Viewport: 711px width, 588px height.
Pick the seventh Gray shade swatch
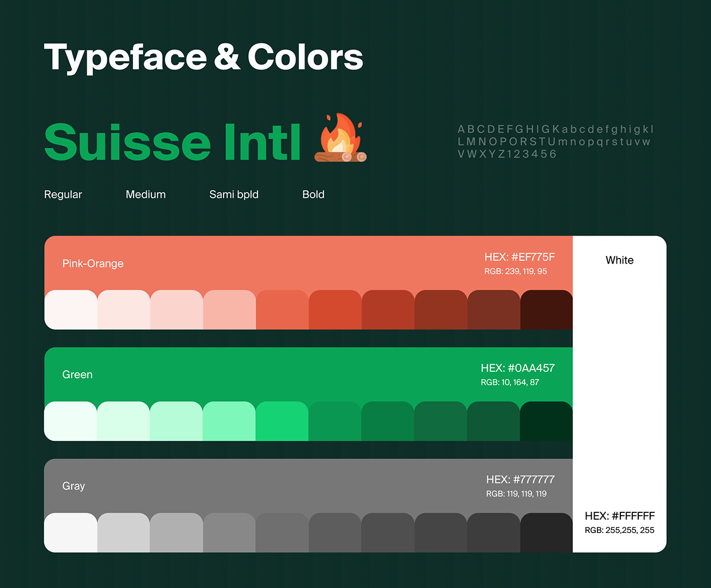point(388,532)
